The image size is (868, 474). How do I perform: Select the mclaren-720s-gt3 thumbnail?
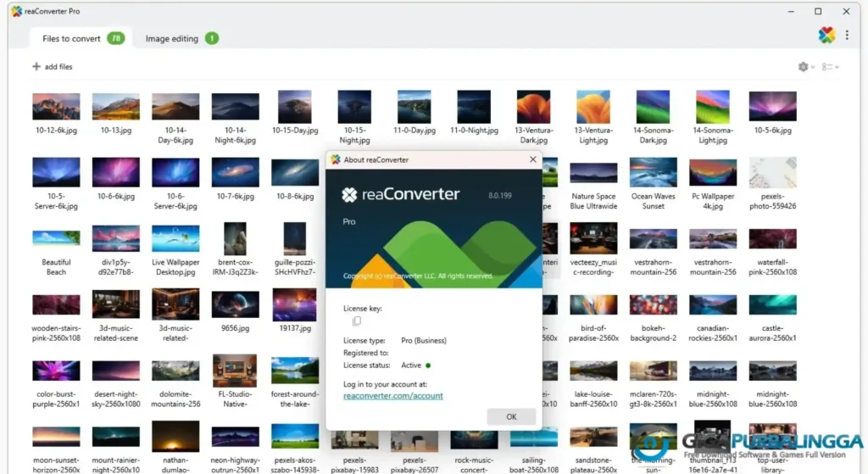click(654, 371)
